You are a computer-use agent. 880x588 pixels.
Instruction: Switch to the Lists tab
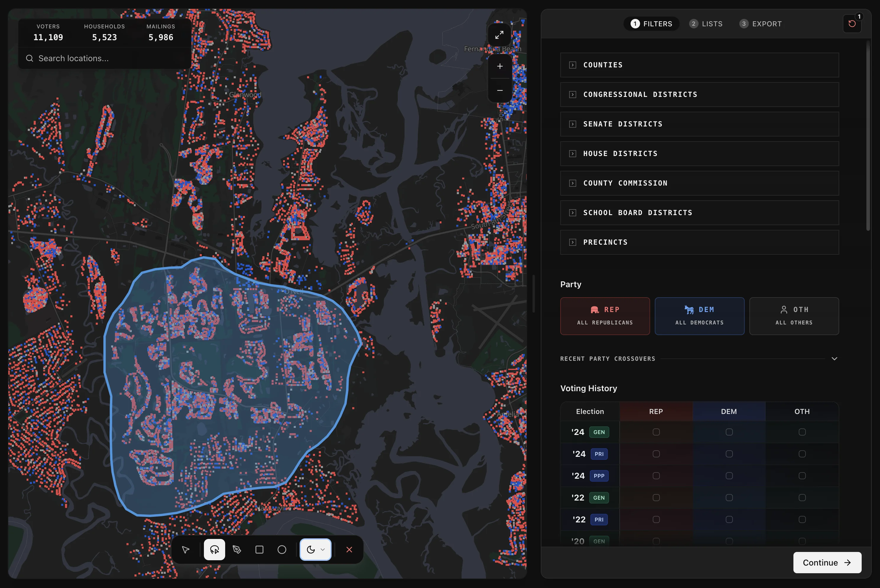tap(706, 24)
